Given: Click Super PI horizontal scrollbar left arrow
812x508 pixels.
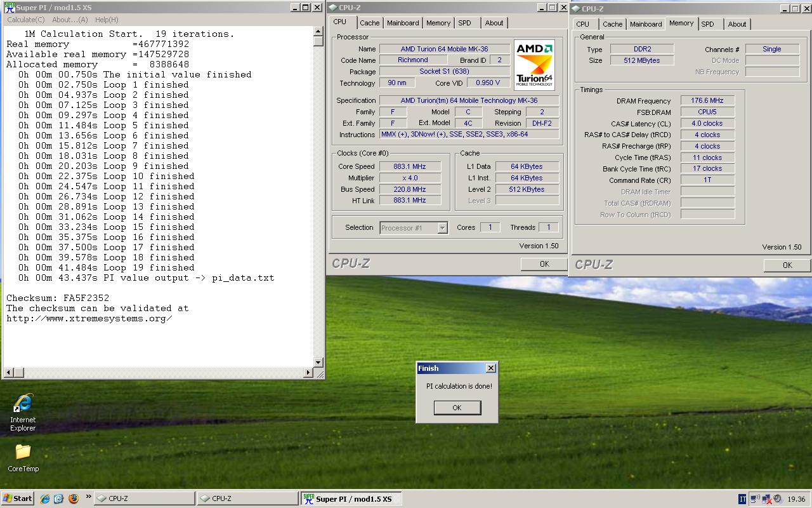Looking at the screenshot, I should (8, 372).
